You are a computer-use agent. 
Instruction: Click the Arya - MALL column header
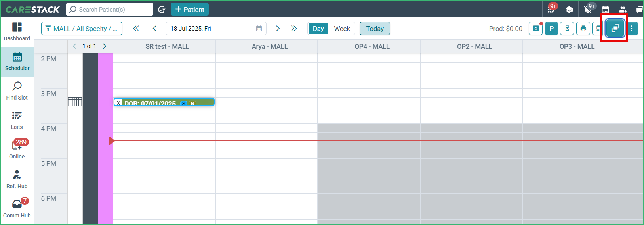(270, 46)
